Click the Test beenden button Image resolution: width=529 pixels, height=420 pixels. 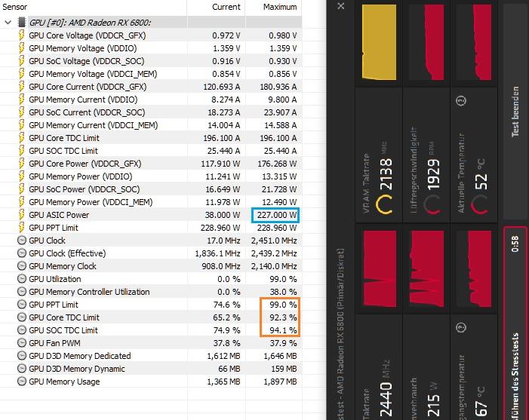[x=515, y=112]
